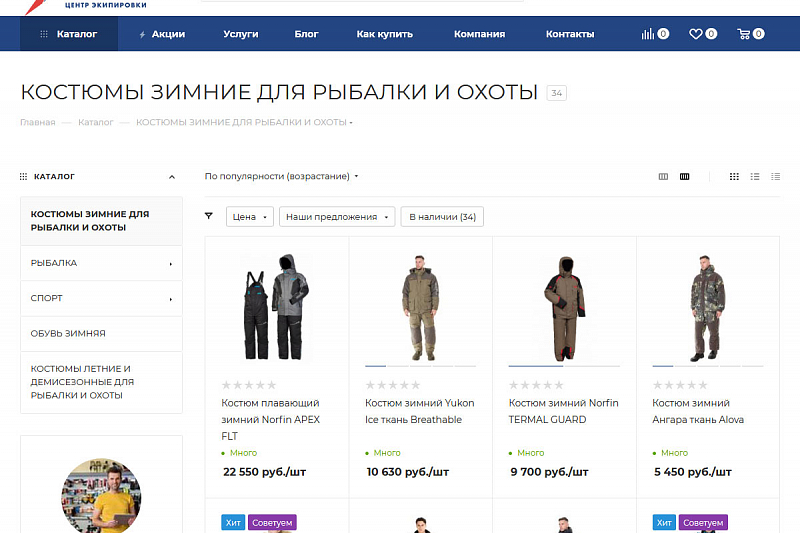Click the Ангара camouflage suit image
The width and height of the screenshot is (800, 533).
tap(708, 308)
